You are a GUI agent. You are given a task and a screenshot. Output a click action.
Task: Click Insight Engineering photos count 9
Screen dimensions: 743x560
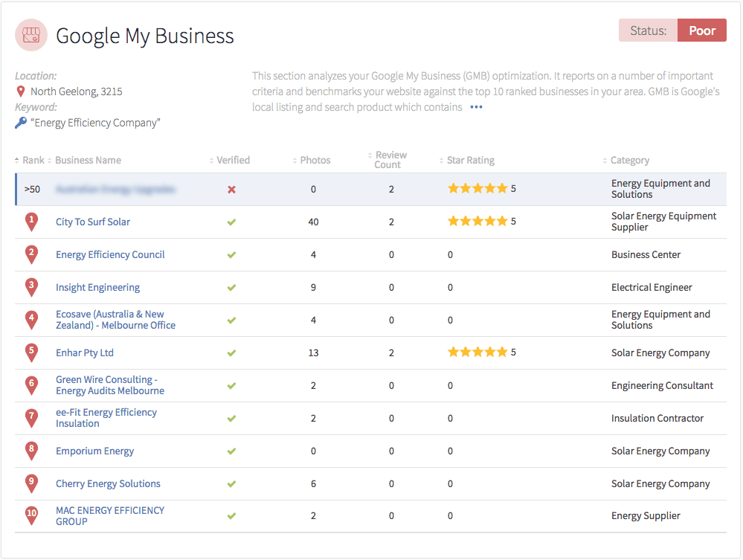point(313,287)
